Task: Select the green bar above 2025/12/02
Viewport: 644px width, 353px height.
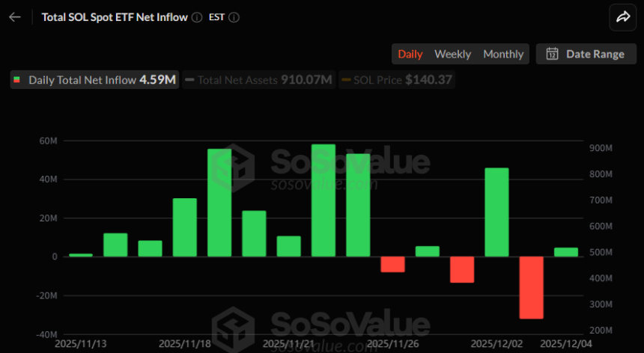Action: coord(496,212)
